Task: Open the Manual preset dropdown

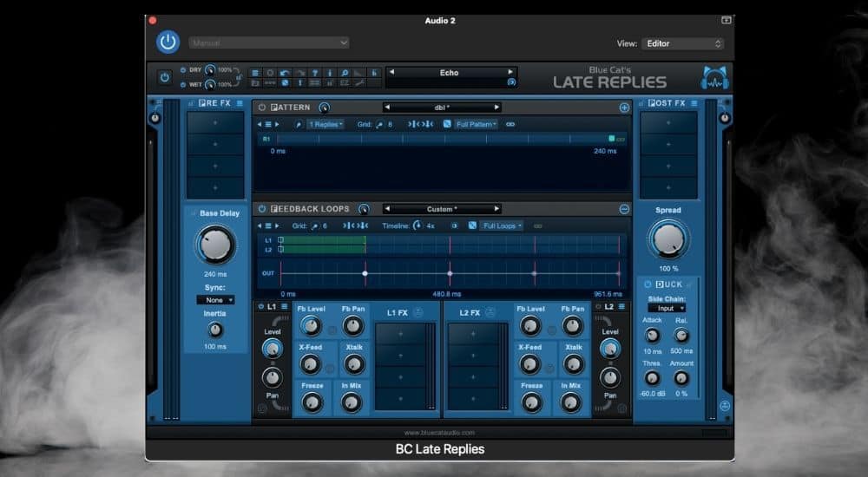Action: [x=269, y=42]
